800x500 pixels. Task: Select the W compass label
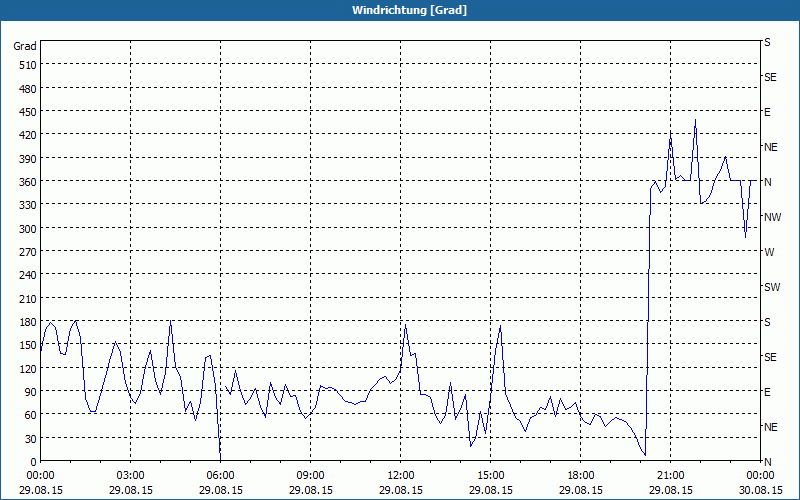coord(769,252)
